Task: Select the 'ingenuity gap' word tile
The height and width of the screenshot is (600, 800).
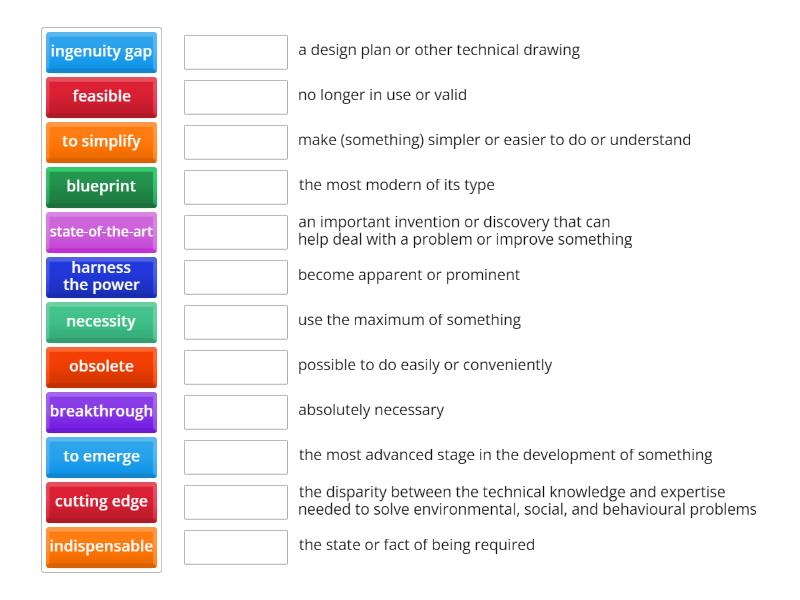Action: tap(101, 52)
